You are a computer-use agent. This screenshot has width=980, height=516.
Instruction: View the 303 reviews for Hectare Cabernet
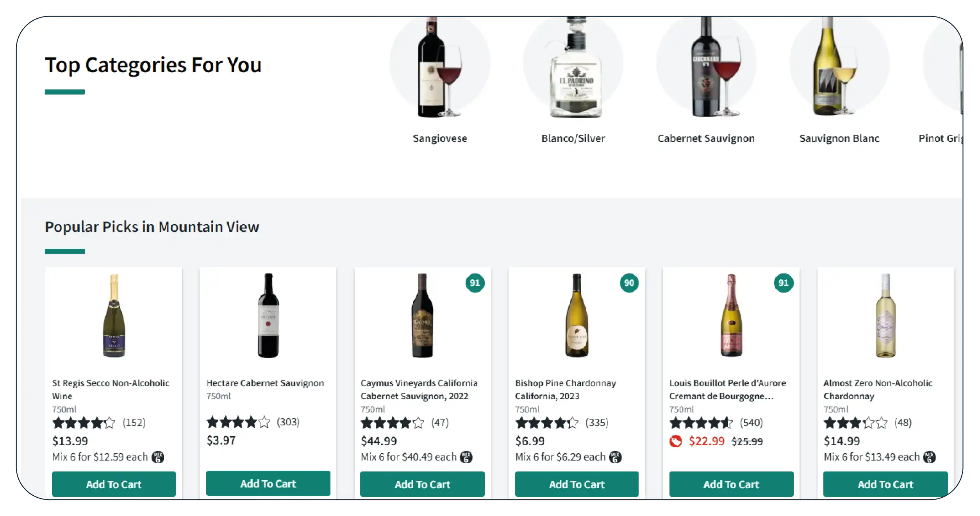pyautogui.click(x=288, y=422)
